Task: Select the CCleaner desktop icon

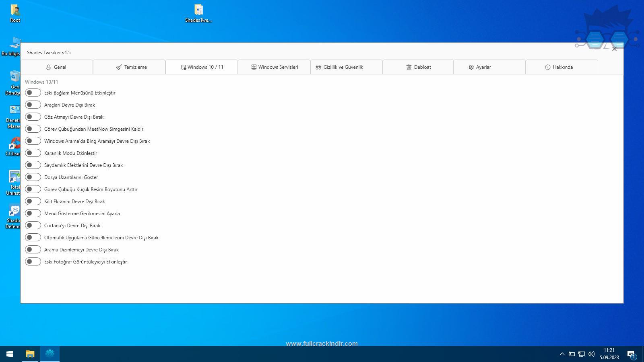Action: tap(14, 147)
